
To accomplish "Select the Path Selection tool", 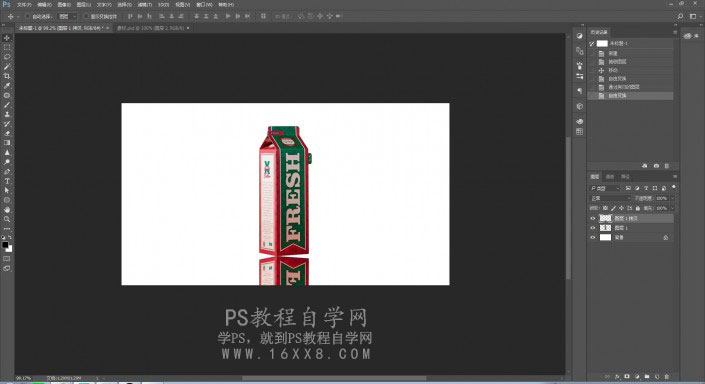I will (x=7, y=190).
